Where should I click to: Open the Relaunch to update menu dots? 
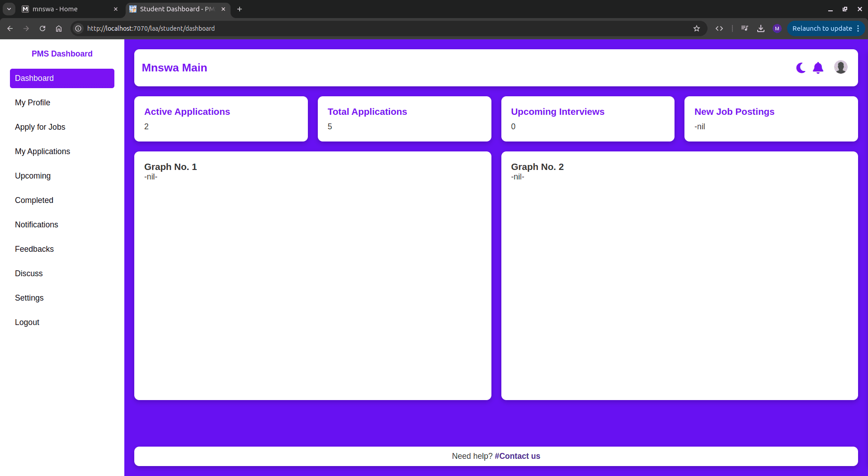tap(858, 28)
